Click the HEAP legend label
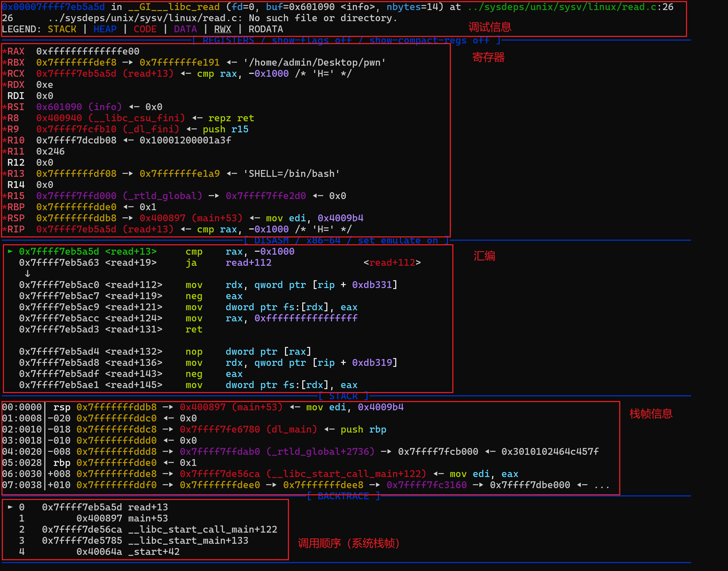Screen dimensions: 728x571 pyautogui.click(x=105, y=29)
